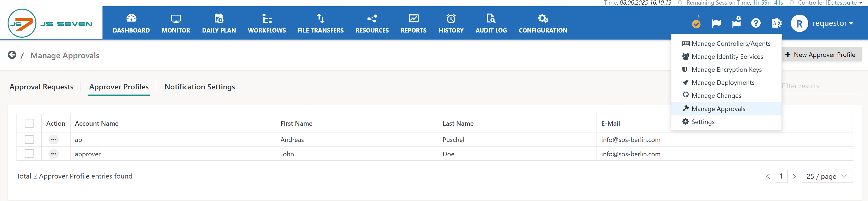Image resolution: width=868 pixels, height=201 pixels.
Task: Click New Approver Profile button
Action: point(821,54)
